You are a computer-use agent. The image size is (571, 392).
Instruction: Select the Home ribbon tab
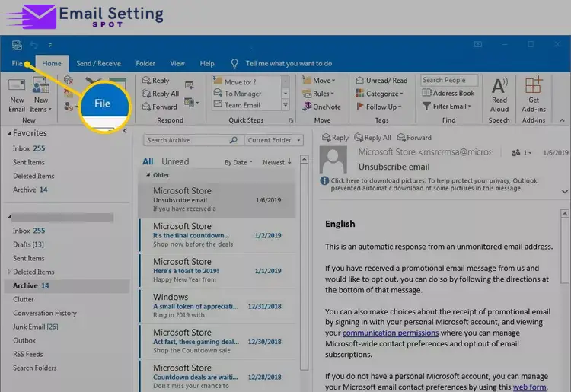click(x=52, y=63)
